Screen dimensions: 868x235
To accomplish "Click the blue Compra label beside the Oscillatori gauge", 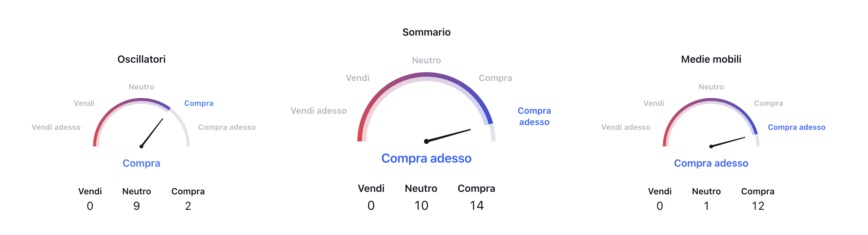I will [199, 103].
